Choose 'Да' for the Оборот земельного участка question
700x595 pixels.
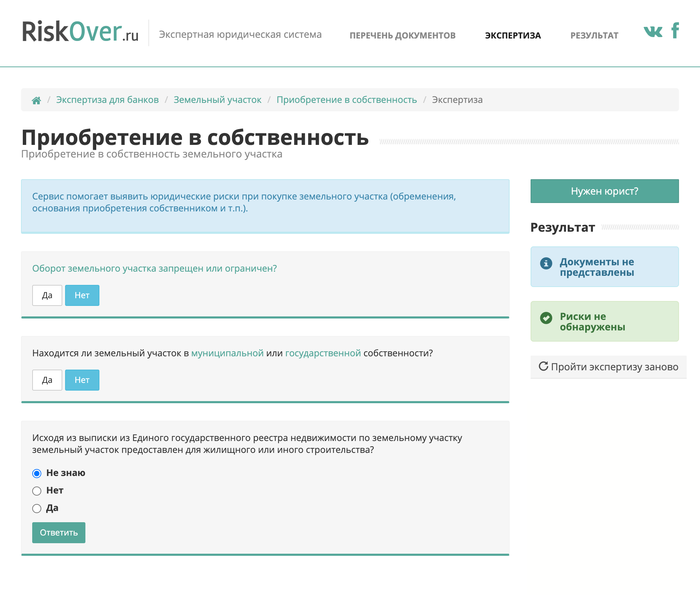point(47,295)
